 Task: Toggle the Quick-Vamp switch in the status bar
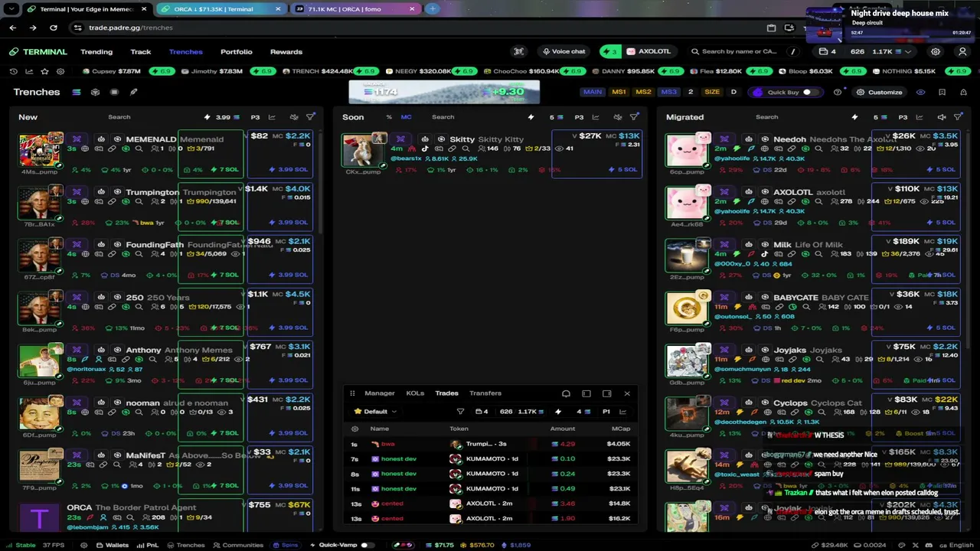coord(367,545)
